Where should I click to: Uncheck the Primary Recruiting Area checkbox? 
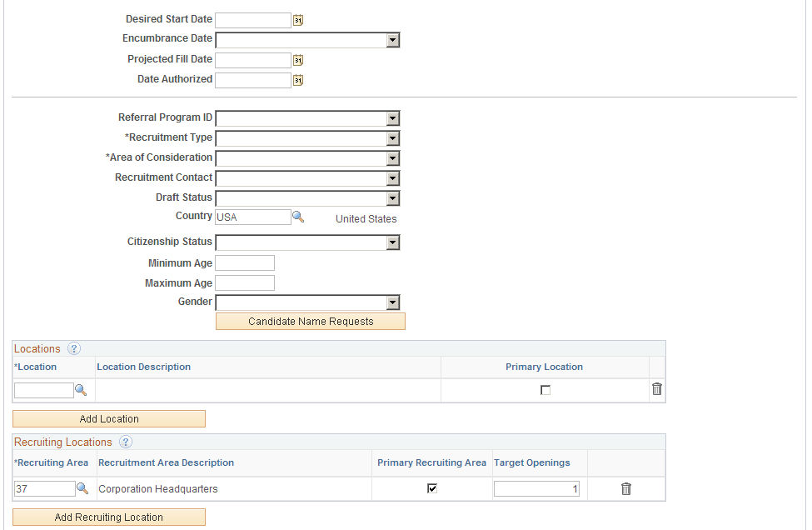coord(432,488)
